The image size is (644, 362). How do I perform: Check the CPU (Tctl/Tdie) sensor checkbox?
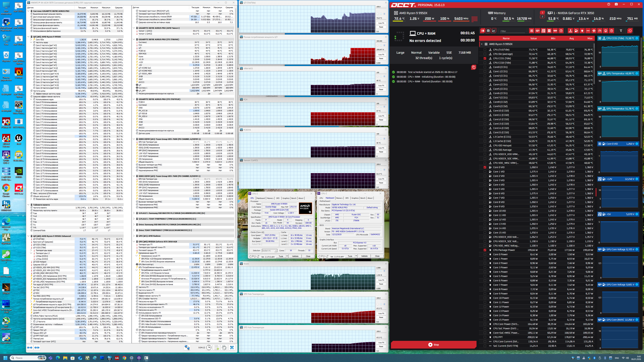485,50
